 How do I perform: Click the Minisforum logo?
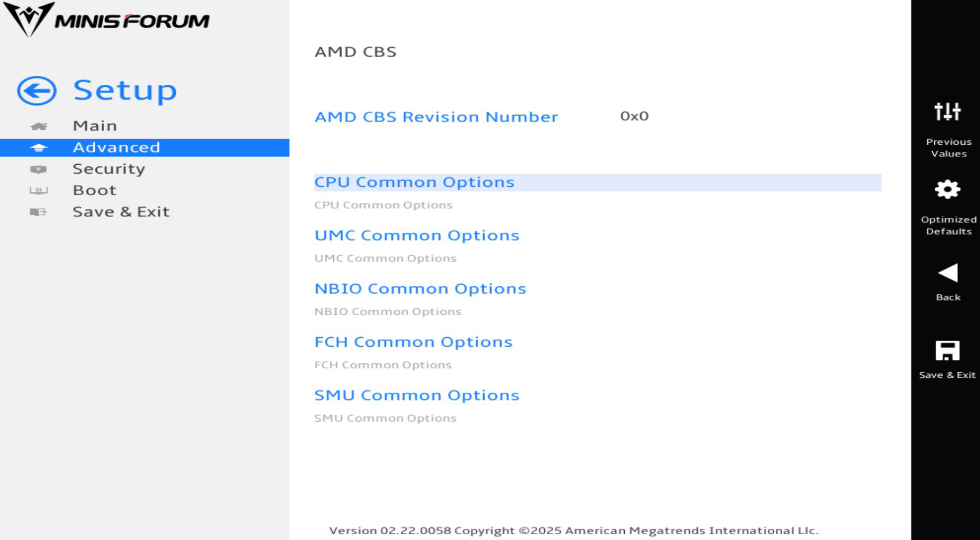click(x=107, y=19)
